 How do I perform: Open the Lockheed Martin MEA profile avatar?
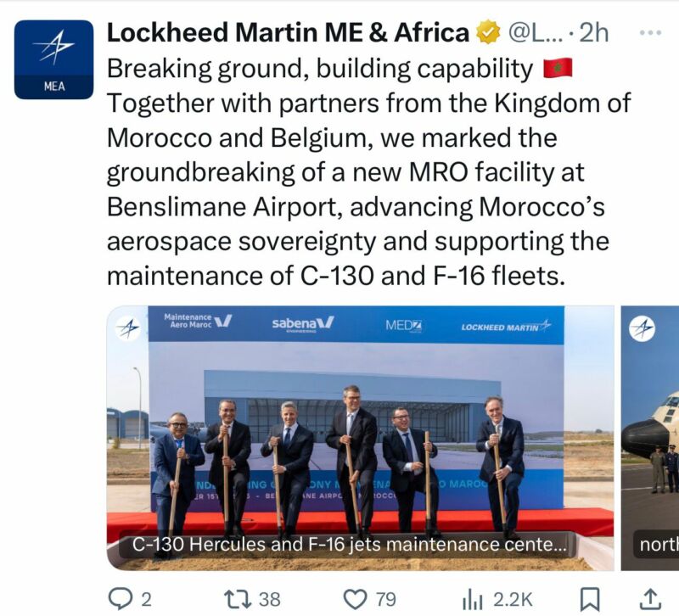point(54,59)
